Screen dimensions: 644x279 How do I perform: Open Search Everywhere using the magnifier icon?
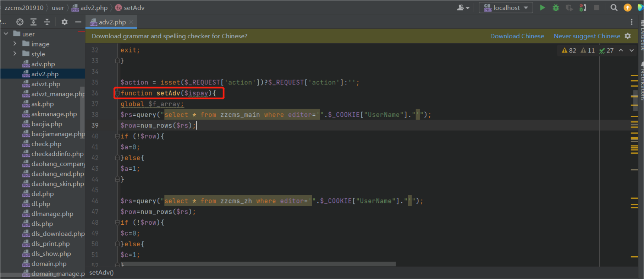(614, 7)
